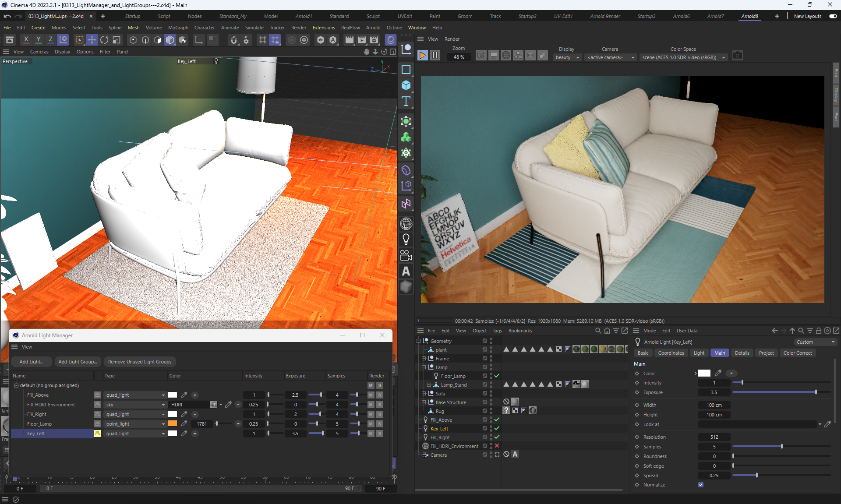The height and width of the screenshot is (504, 841).
Task: Open the Display beauty dropdown
Action: coord(567,57)
